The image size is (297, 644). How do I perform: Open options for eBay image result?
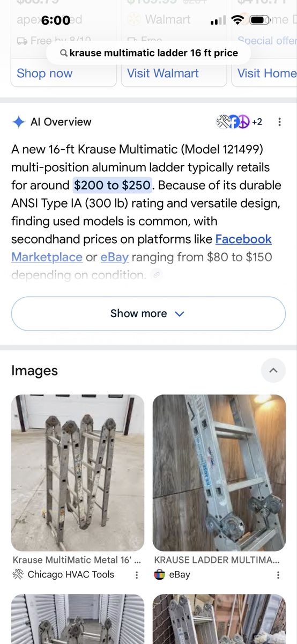[x=278, y=575]
